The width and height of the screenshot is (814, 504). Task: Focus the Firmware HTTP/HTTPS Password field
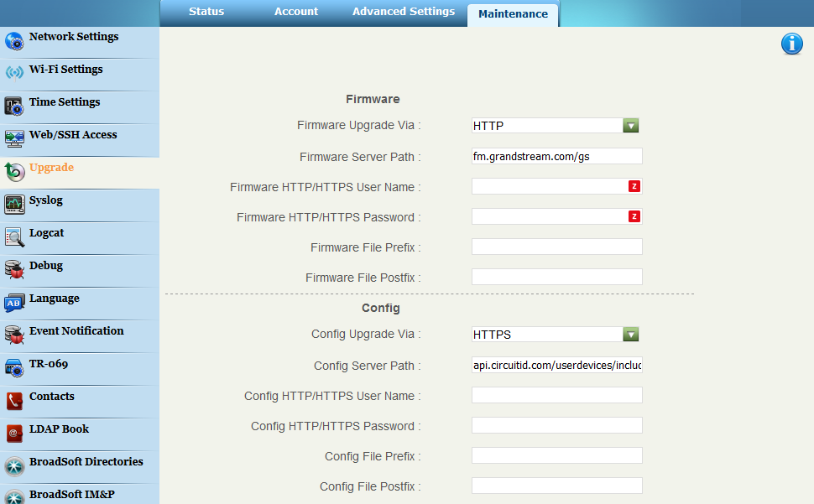557,216
